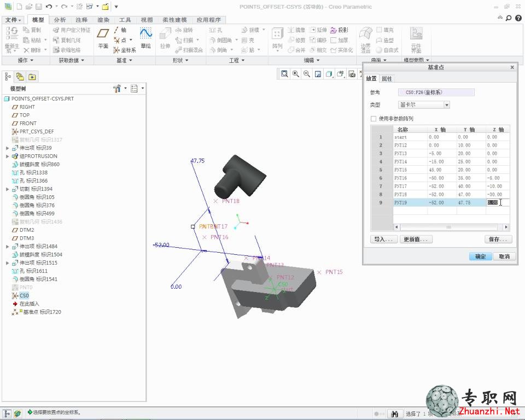Screen dimensions: 525x420
Task: Switch to the 工具 ribbon tab
Action: 125,20
